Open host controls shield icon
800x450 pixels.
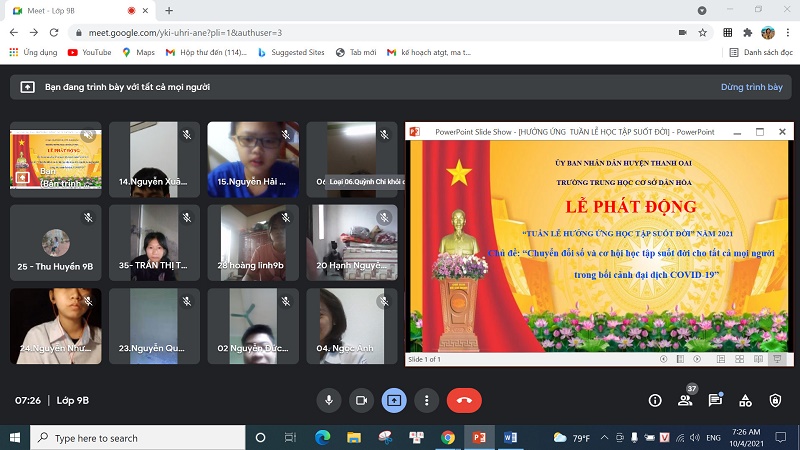click(x=775, y=400)
